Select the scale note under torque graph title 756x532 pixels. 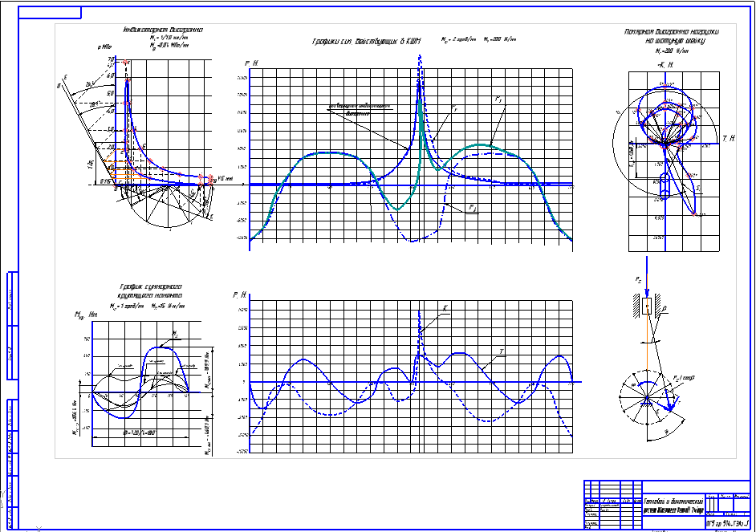pyautogui.click(x=147, y=306)
